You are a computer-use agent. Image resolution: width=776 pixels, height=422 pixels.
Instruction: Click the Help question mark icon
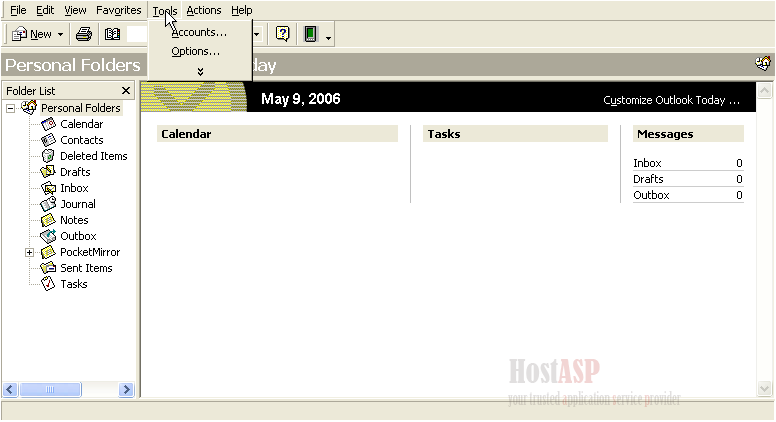pyautogui.click(x=283, y=34)
